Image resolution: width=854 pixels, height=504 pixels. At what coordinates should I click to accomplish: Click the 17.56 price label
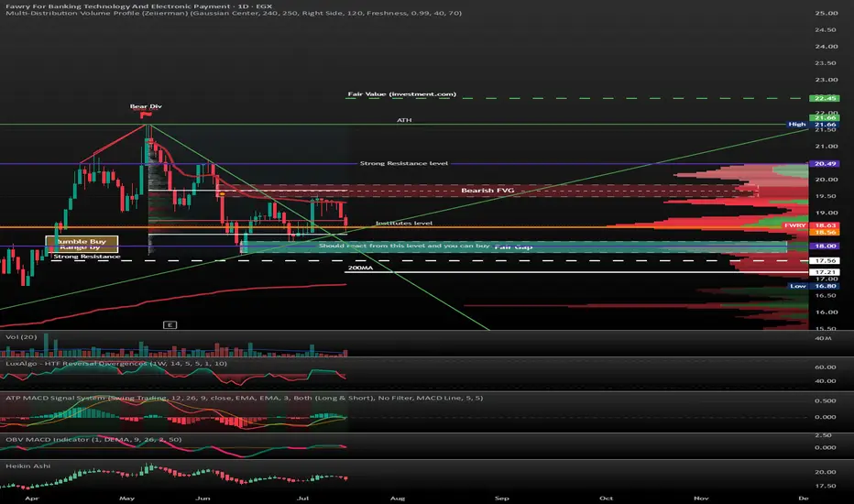(825, 261)
